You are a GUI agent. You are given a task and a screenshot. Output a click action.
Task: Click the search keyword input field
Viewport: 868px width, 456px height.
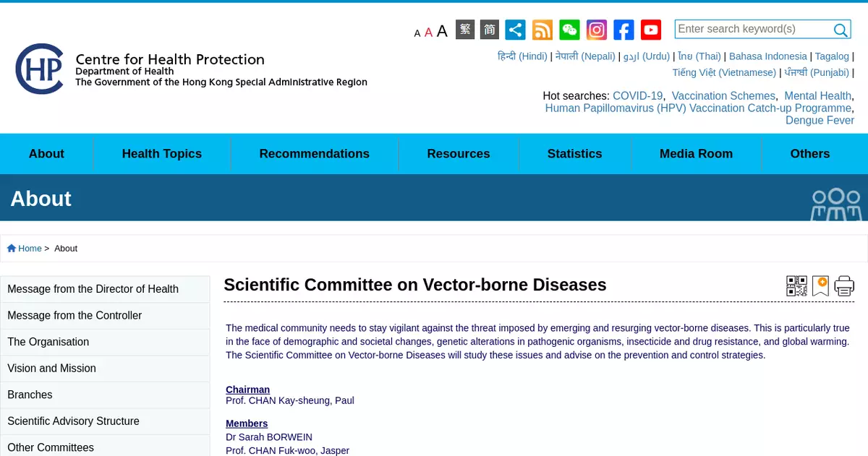click(752, 29)
